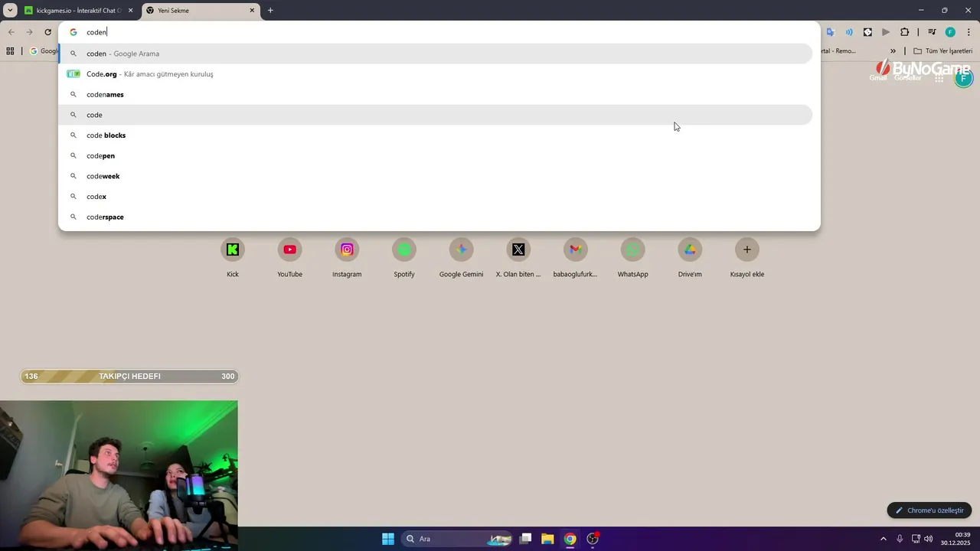The image size is (980, 551).
Task: Click the Google Translate extension icon
Action: point(830,32)
